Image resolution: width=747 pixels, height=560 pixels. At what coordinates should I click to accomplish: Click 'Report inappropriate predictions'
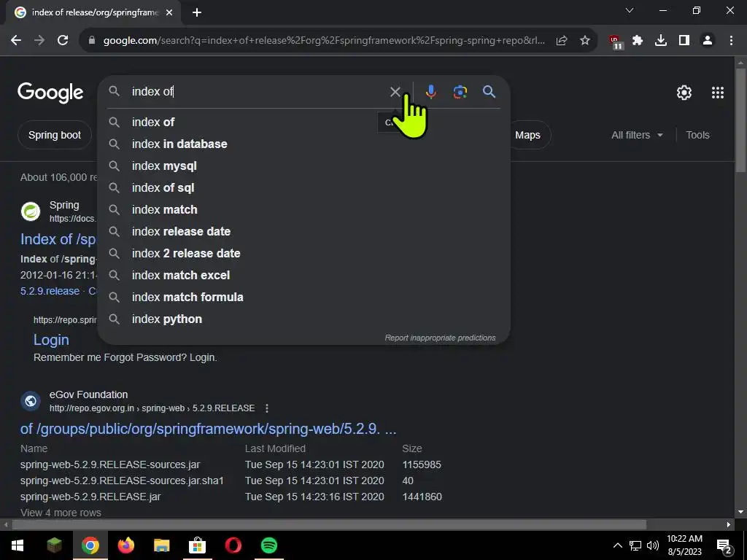point(440,338)
